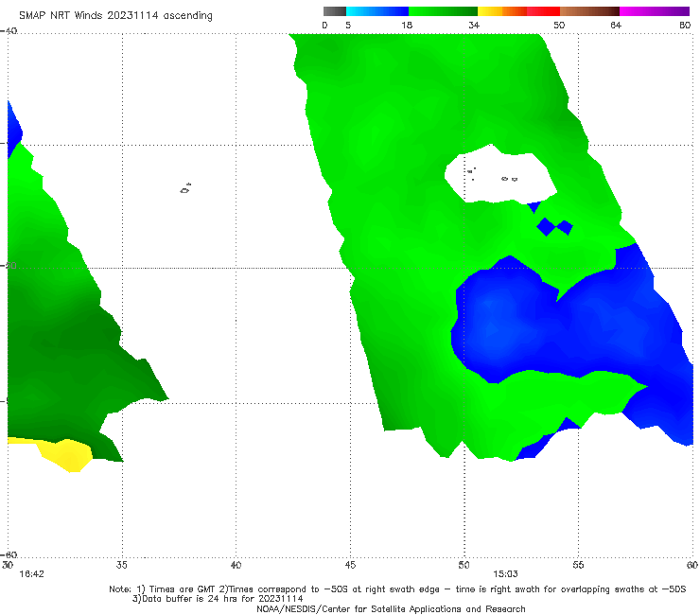Click the color bar label 5

tap(348, 26)
